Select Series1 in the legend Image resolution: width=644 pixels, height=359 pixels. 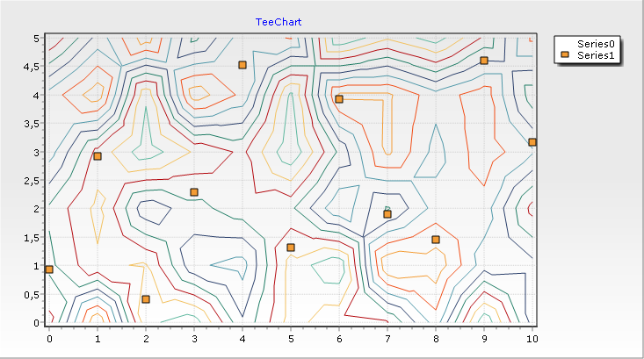(596, 55)
